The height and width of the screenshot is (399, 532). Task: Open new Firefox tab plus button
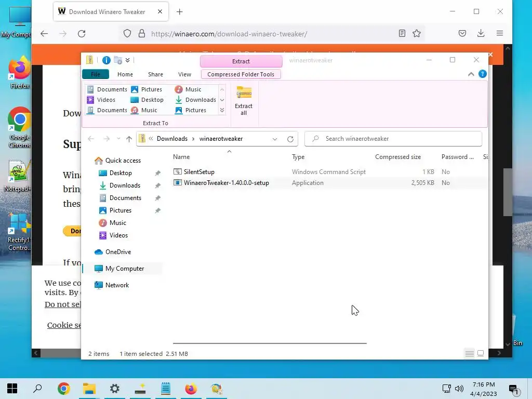point(179,12)
